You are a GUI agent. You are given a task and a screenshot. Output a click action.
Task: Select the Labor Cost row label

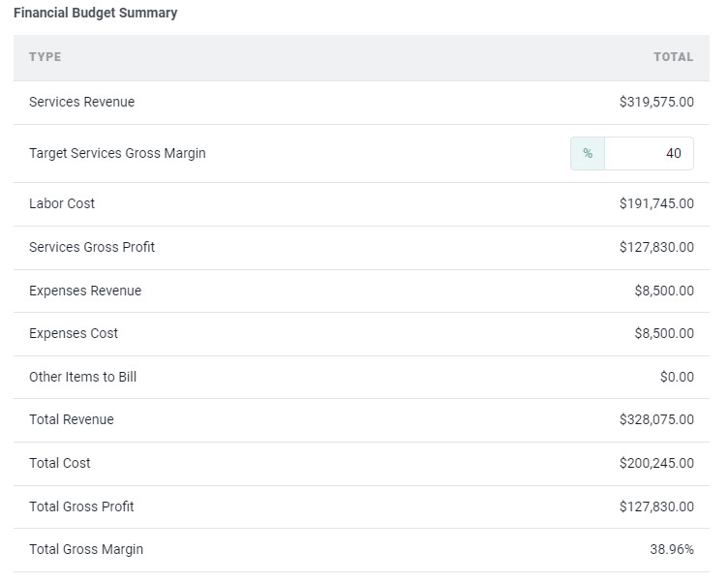62,203
